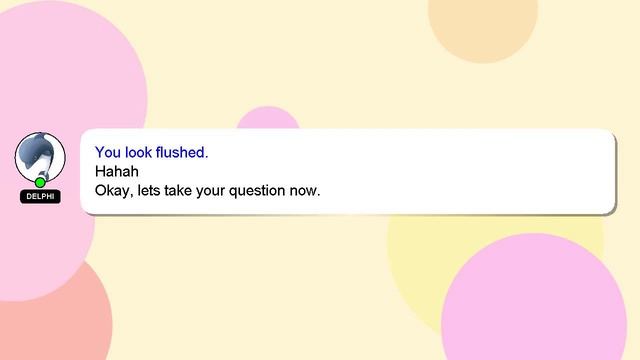The width and height of the screenshot is (640, 360).
Task: Click Delphi's dolphin avatar picture
Action: [40, 158]
